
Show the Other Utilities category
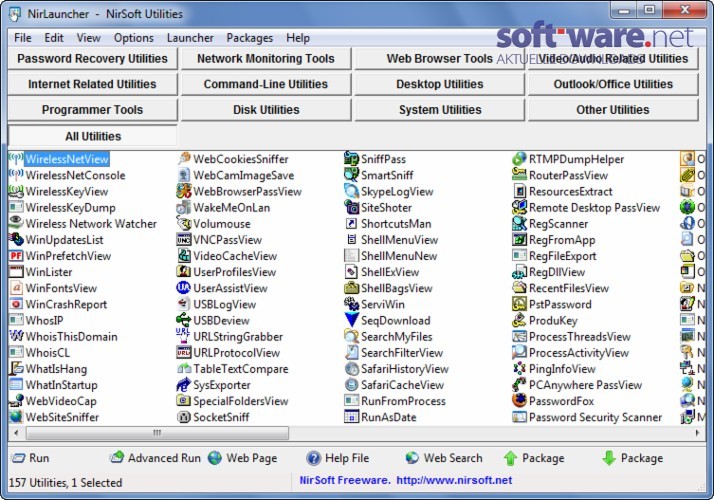point(613,110)
